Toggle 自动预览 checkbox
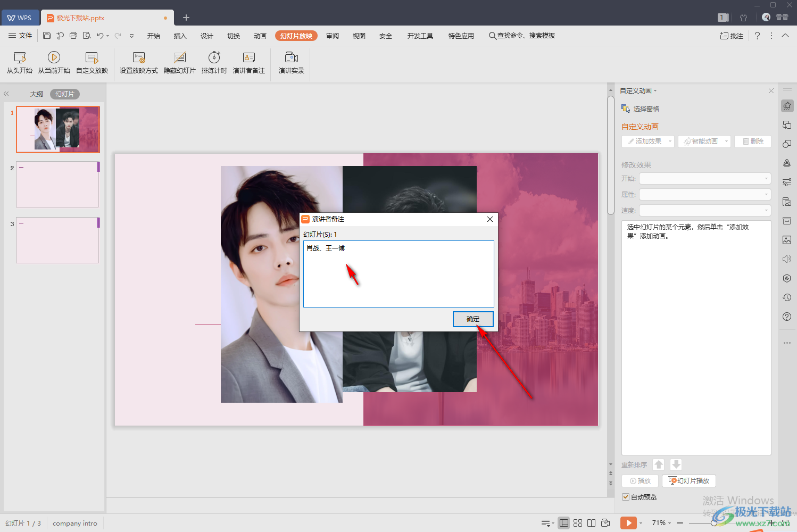Image resolution: width=797 pixels, height=532 pixels. pyautogui.click(x=626, y=497)
